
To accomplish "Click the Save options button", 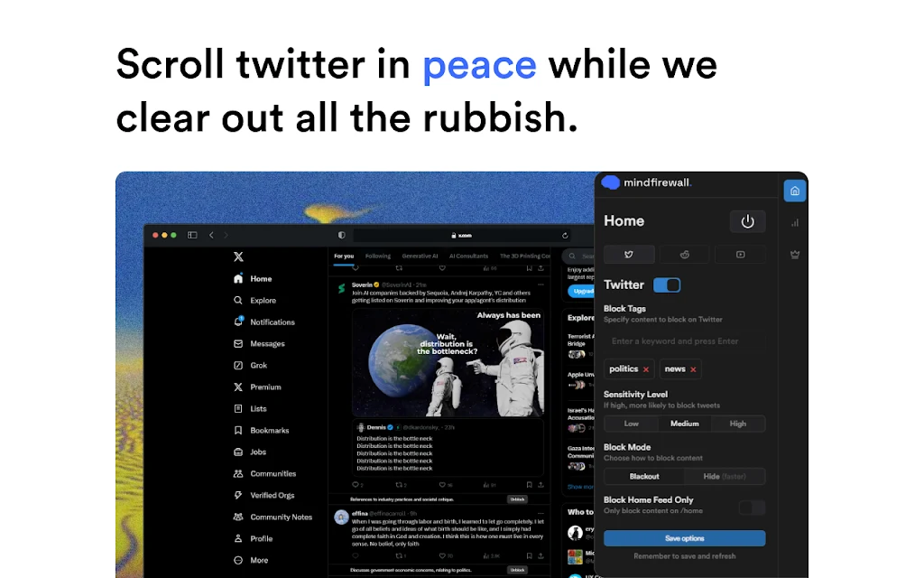I will [x=684, y=538].
